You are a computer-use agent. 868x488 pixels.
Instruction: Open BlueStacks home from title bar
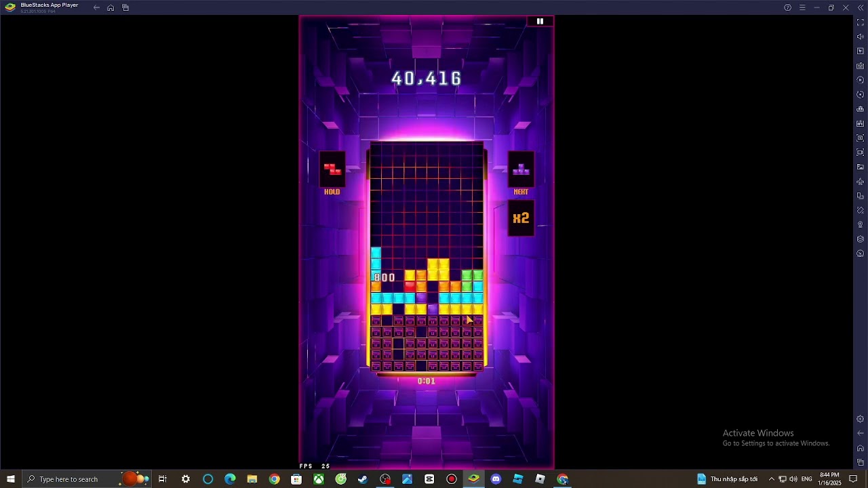pyautogui.click(x=111, y=7)
